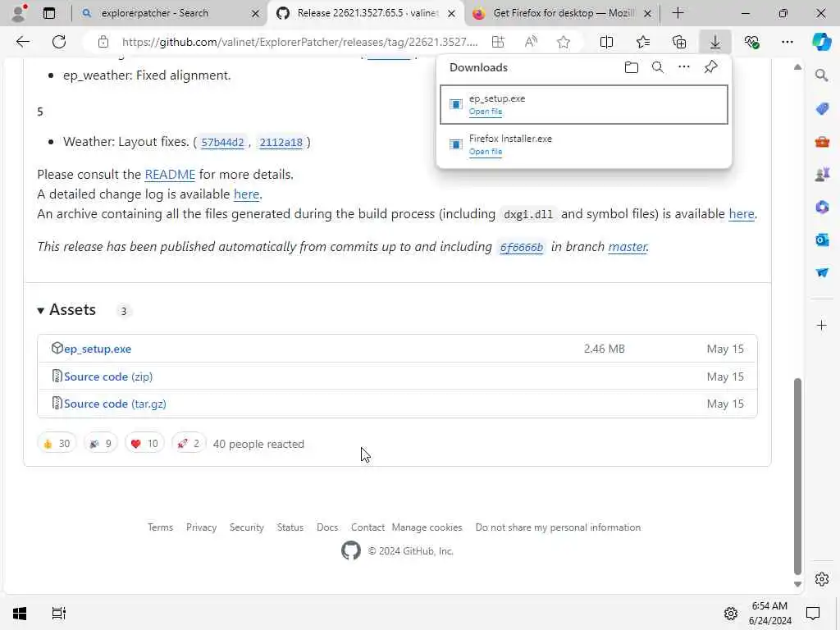Launch Copilot from the toolbar

[x=821, y=42]
